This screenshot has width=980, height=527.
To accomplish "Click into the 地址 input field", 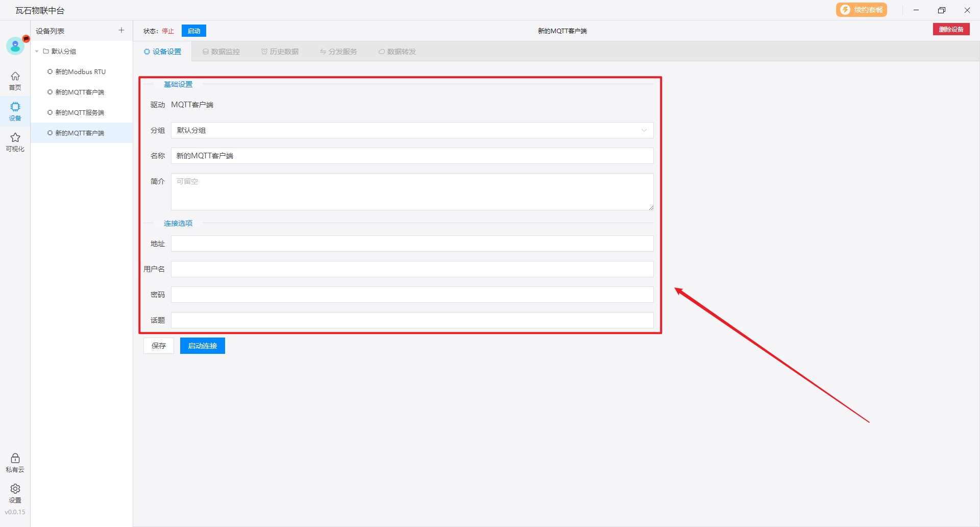I will [412, 244].
